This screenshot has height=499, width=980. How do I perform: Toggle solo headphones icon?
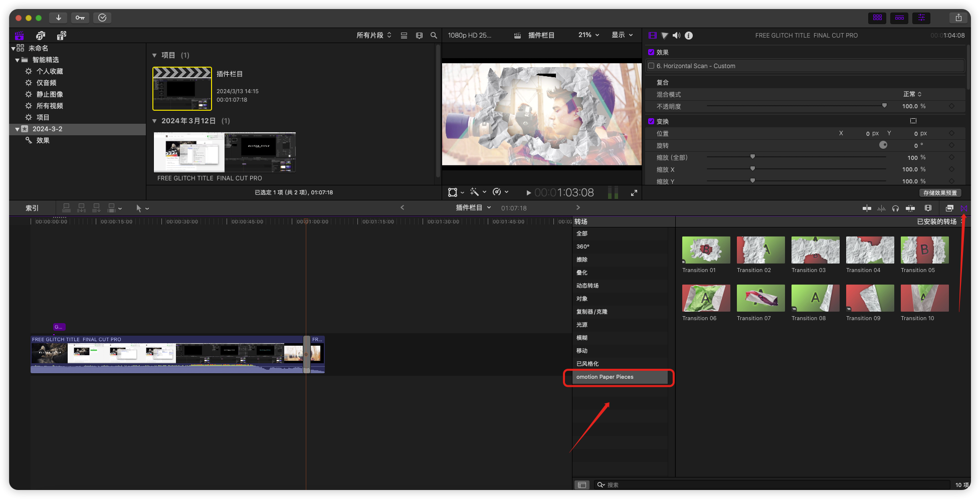pos(895,208)
